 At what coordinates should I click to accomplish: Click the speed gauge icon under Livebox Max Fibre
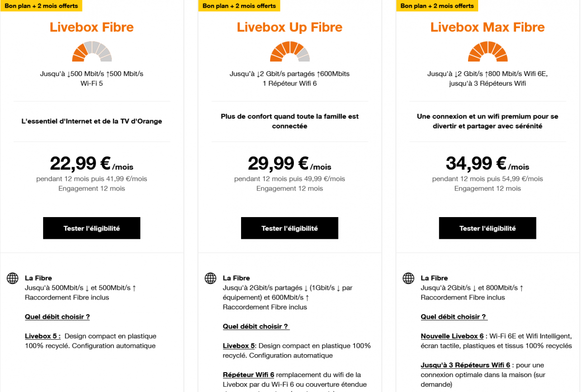click(487, 51)
